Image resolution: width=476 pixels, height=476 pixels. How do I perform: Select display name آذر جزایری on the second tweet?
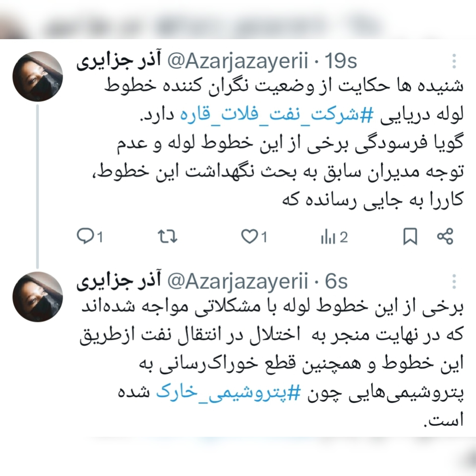[119, 281]
